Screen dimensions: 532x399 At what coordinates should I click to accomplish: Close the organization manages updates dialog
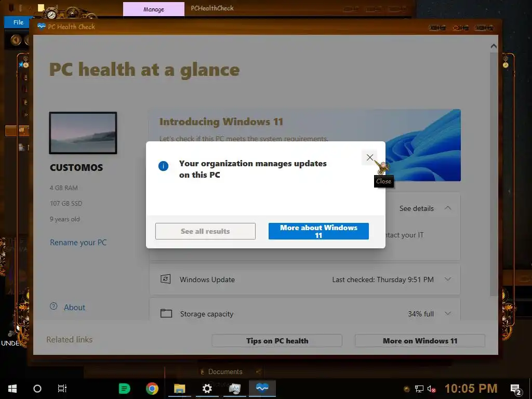pos(370,157)
